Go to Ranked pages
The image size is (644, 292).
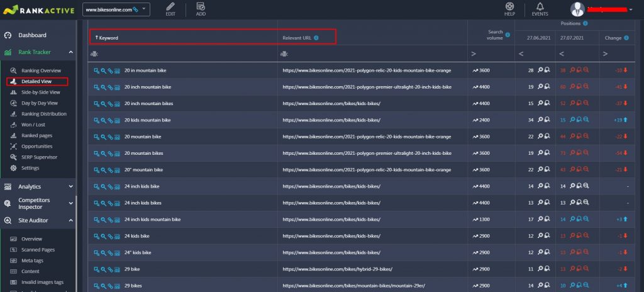tap(36, 135)
